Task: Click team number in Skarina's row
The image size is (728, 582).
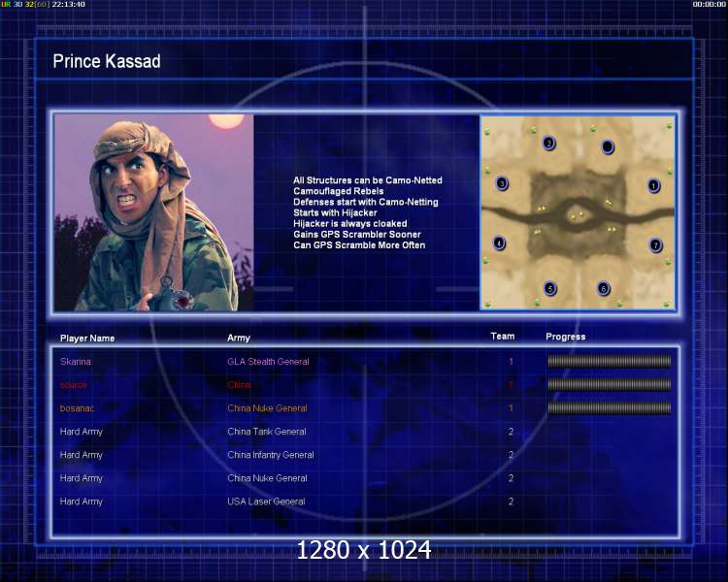Action: click(511, 362)
